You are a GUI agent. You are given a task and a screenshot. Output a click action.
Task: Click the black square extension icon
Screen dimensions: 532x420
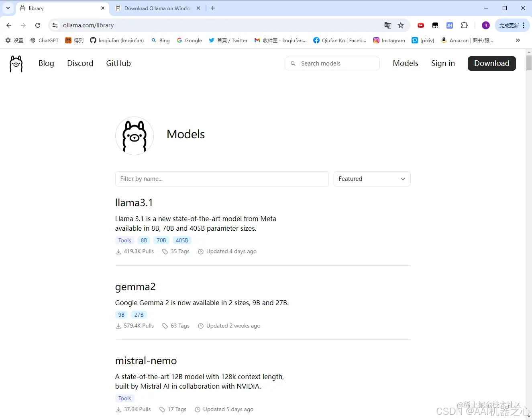point(435,25)
